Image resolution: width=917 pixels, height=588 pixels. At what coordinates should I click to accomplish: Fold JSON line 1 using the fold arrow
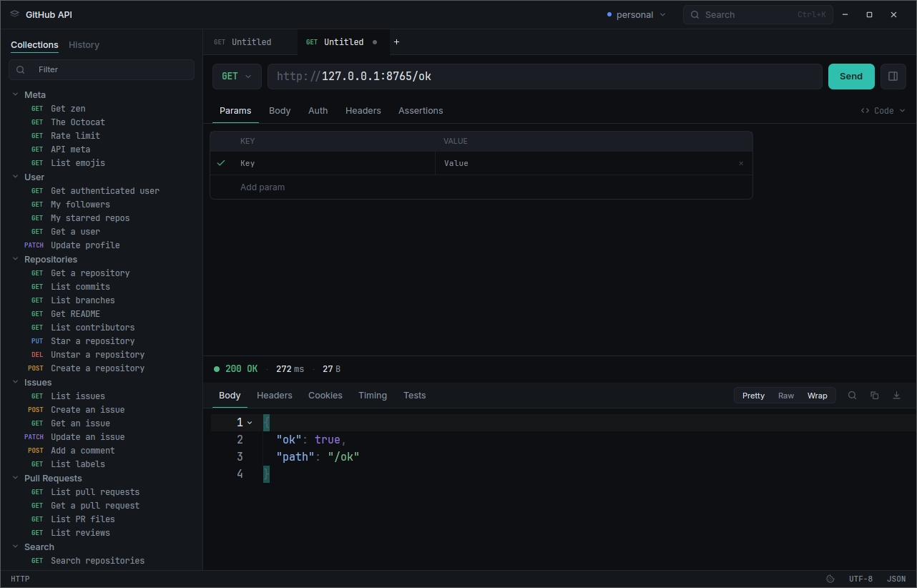point(250,423)
